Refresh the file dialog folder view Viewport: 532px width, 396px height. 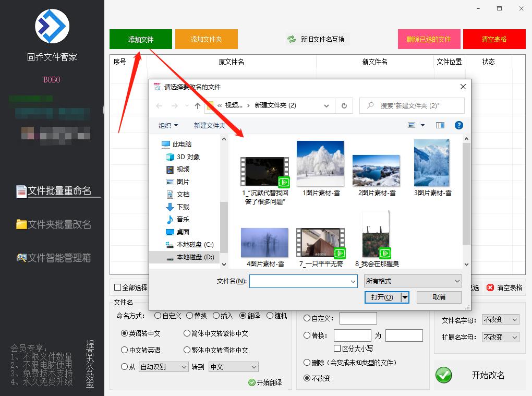344,105
